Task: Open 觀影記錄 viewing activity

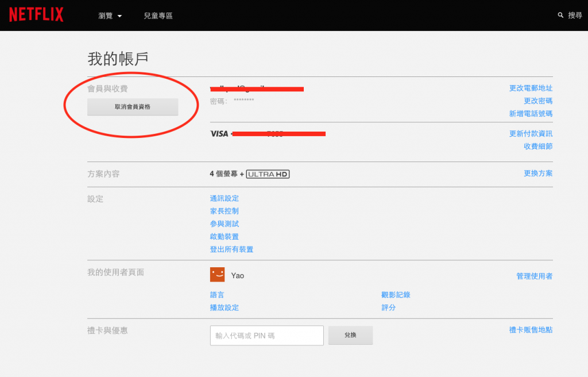Action: [x=396, y=295]
